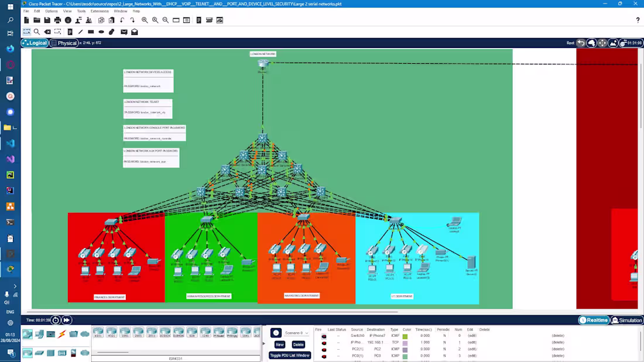Create a new scenario with New button

279,344
